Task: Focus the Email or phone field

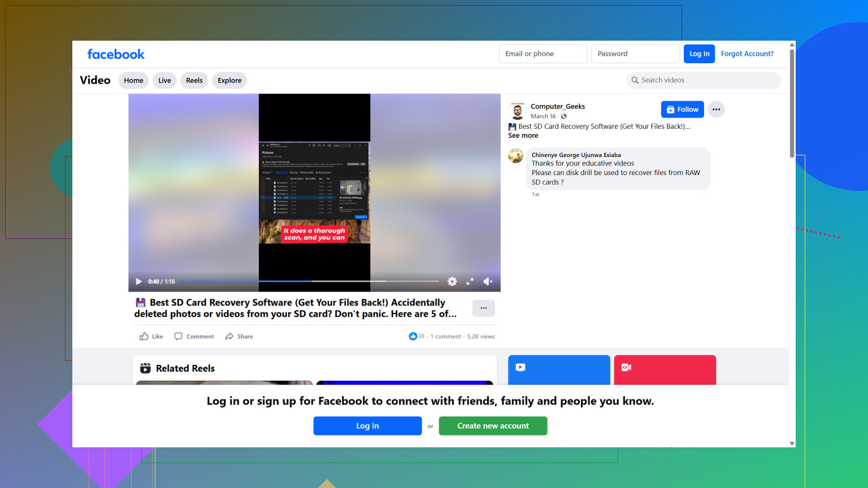Action: pyautogui.click(x=543, y=54)
